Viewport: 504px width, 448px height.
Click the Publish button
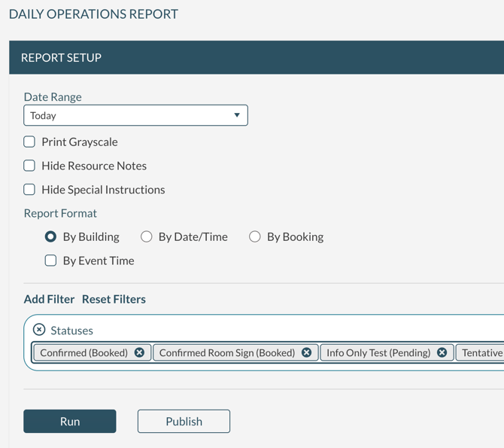coord(184,422)
